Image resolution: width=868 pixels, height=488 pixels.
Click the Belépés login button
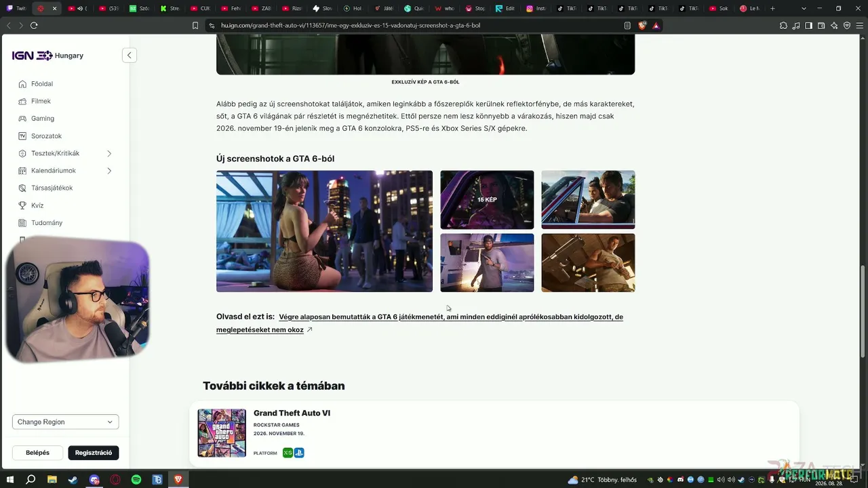(38, 453)
